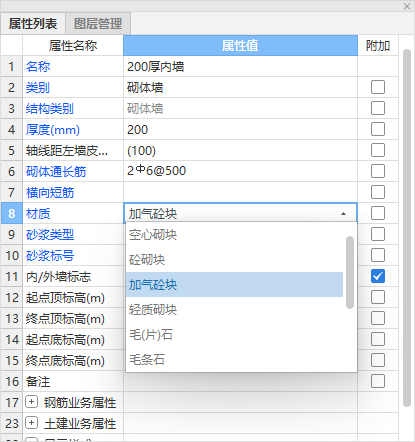Click the 轴线距左墙皮 value (100)
This screenshot has width=415, height=442.
[240, 151]
